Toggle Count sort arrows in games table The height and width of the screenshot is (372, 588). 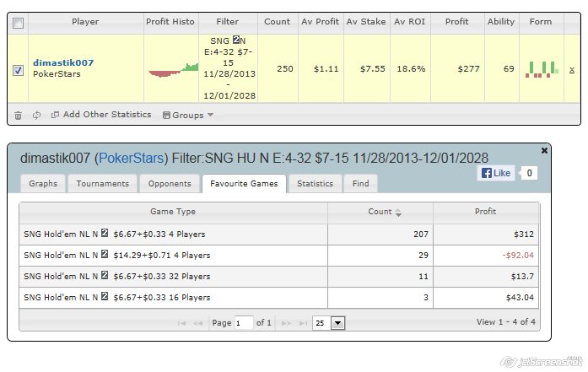tap(398, 213)
